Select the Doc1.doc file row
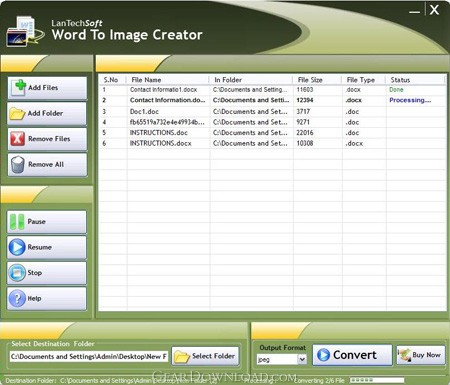This screenshot has width=450, height=385. (x=272, y=112)
